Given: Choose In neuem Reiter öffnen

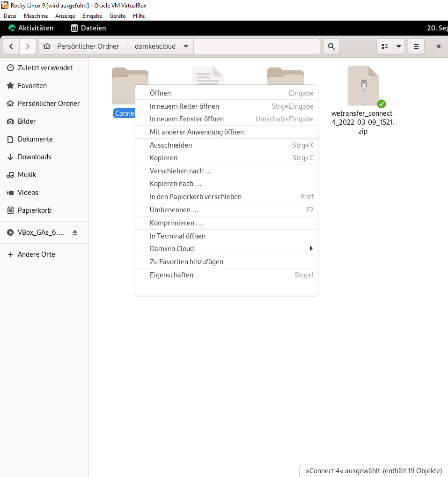Looking at the screenshot, I should click(x=227, y=106).
